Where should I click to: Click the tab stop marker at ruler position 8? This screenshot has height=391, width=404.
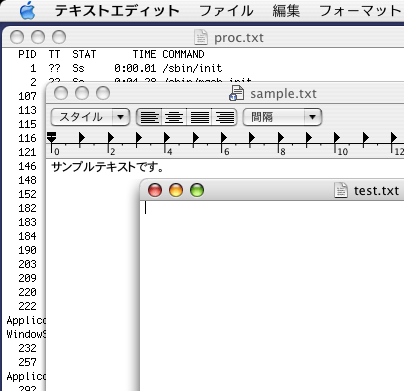[281, 137]
